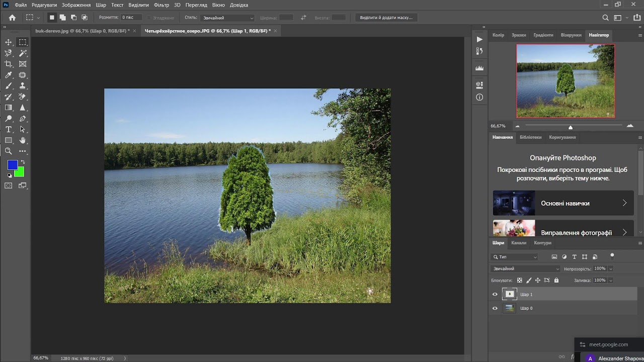This screenshot has width=644, height=362.
Task: Select the History Brush tool
Action: click(x=9, y=97)
